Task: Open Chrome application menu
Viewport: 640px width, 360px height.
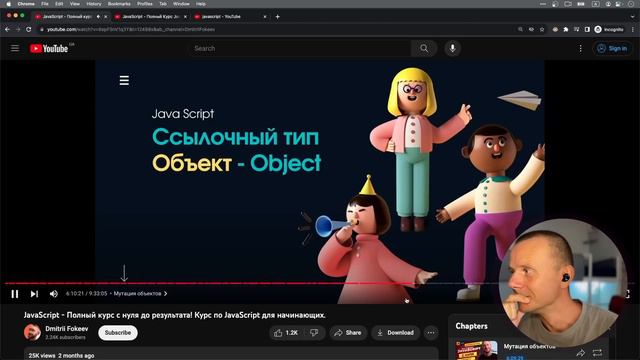Action: (26, 4)
